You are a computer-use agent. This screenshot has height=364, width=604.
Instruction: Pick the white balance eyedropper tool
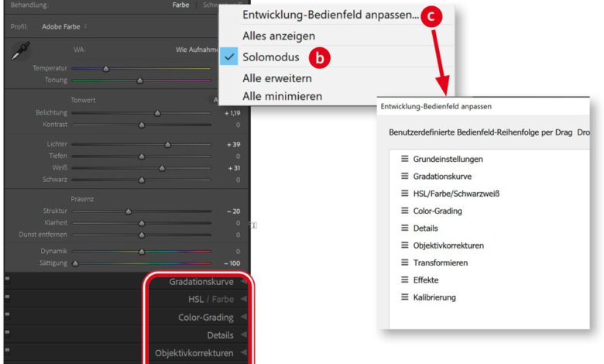tap(20, 51)
